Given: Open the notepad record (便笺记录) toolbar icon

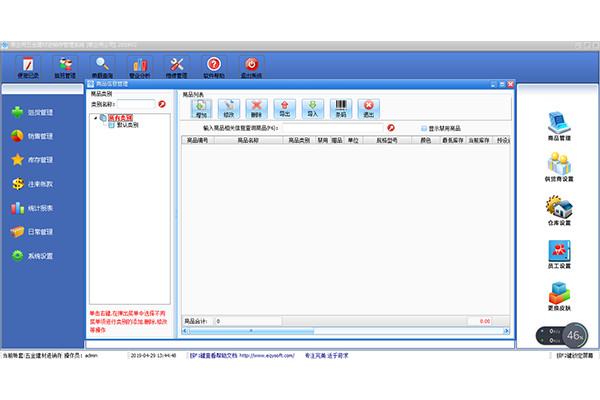Looking at the screenshot, I should coord(28,67).
